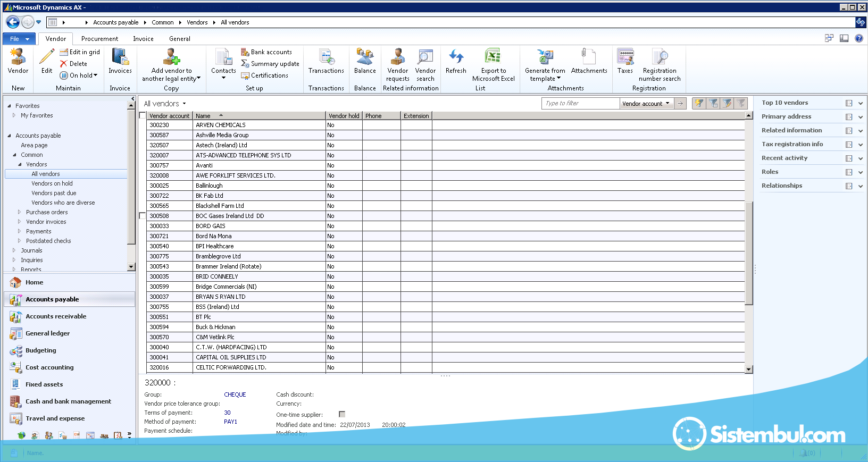The width and height of the screenshot is (868, 462).
Task: Open Bank accounts setup
Action: click(266, 52)
